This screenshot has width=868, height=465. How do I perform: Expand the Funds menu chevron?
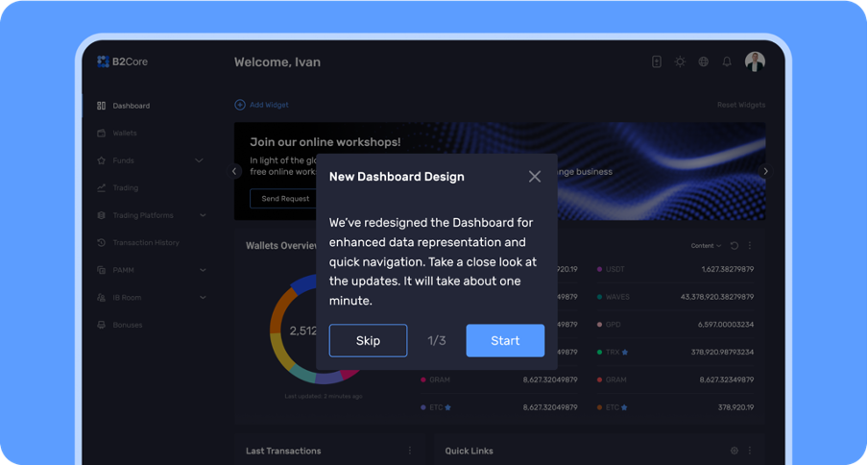point(199,160)
